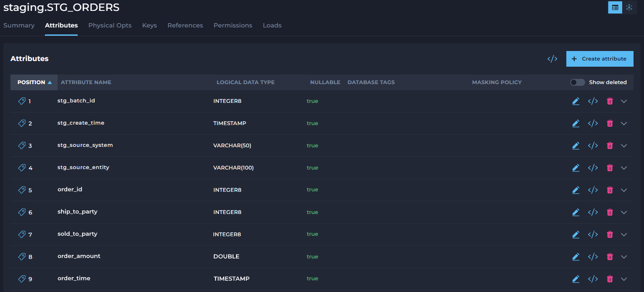This screenshot has height=292, width=644.
Task: Click the Masking Policy column header
Action: pyautogui.click(x=497, y=82)
